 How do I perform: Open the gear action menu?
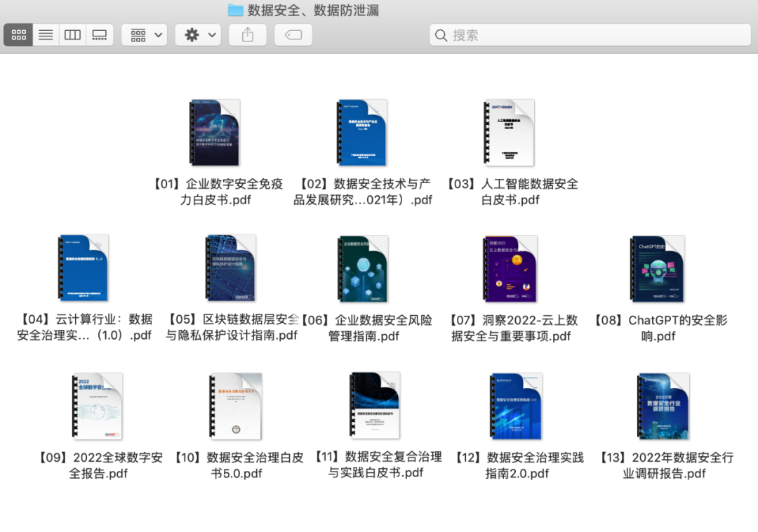[x=198, y=35]
